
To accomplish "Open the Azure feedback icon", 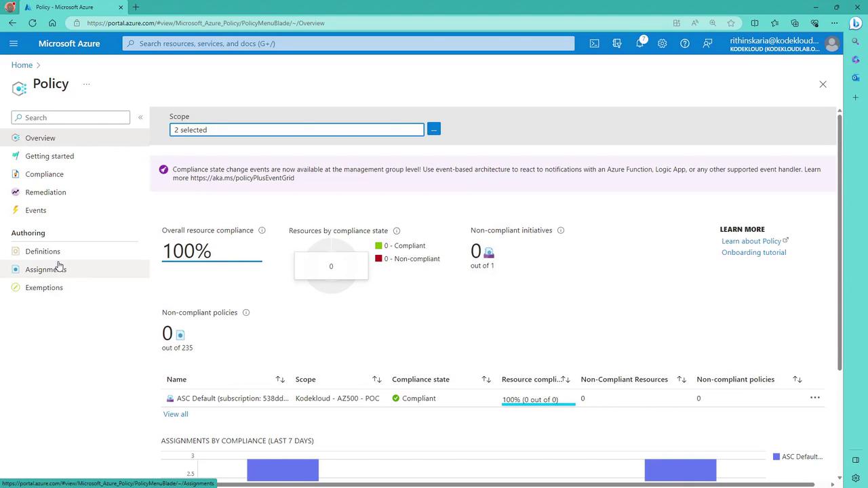I will [x=707, y=43].
